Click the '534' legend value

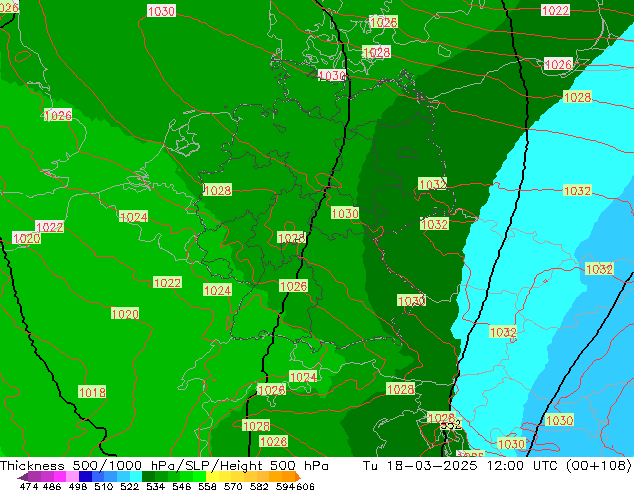pos(155,486)
